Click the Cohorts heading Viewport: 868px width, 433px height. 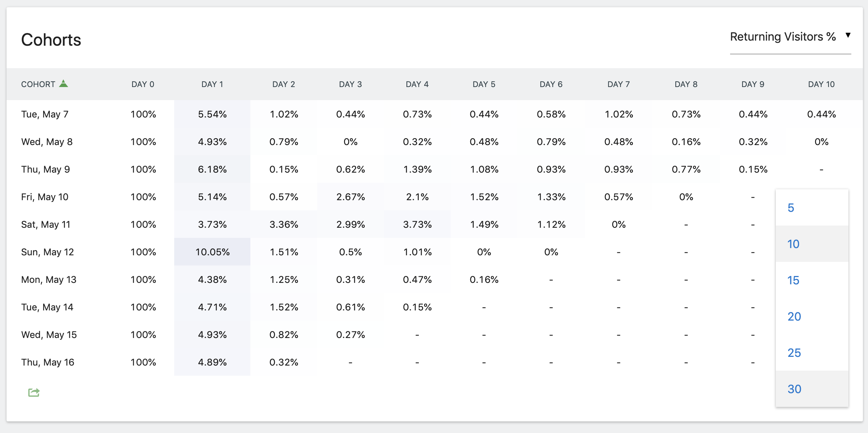tap(51, 40)
